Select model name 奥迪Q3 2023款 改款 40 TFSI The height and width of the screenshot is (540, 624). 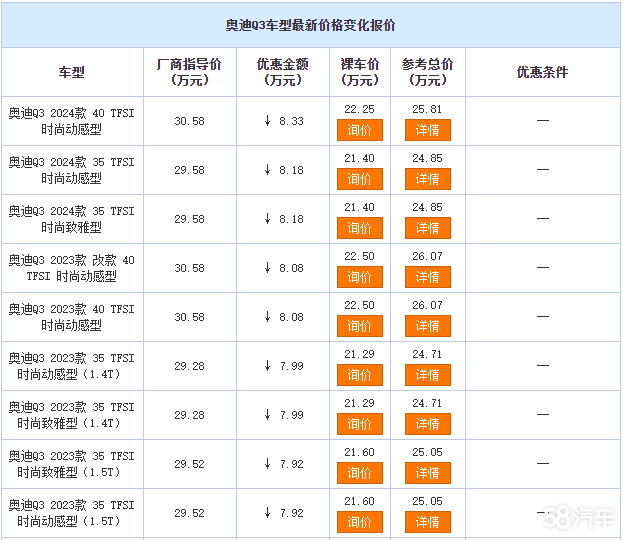[72, 268]
